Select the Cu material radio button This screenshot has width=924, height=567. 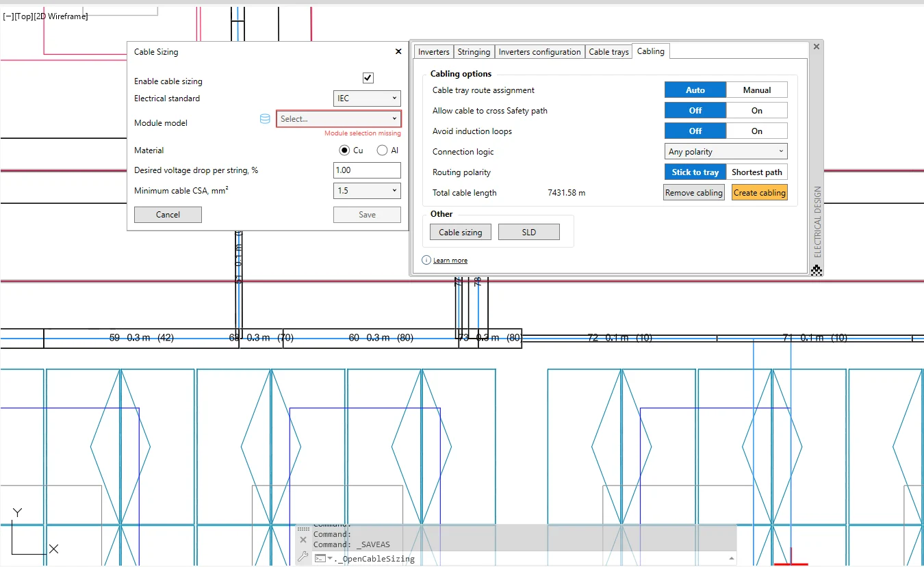pyautogui.click(x=344, y=150)
